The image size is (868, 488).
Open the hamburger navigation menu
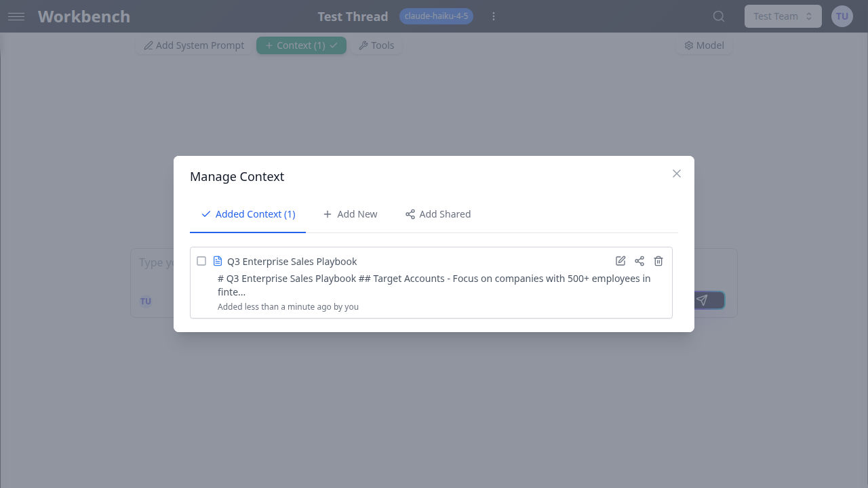click(x=16, y=16)
